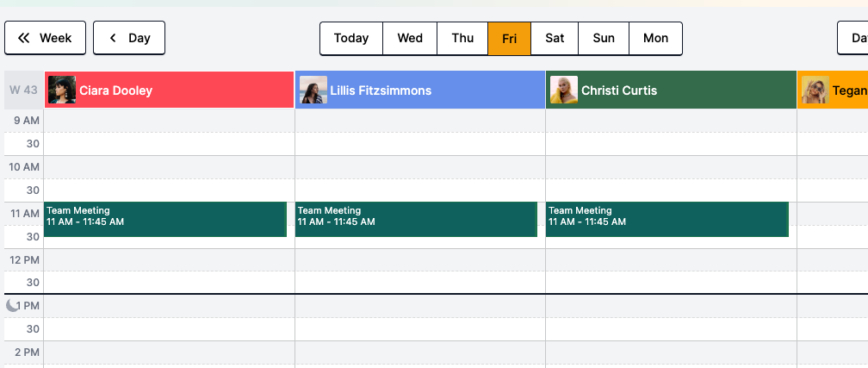Open the Sun day tab
The image size is (868, 368).
[604, 38]
